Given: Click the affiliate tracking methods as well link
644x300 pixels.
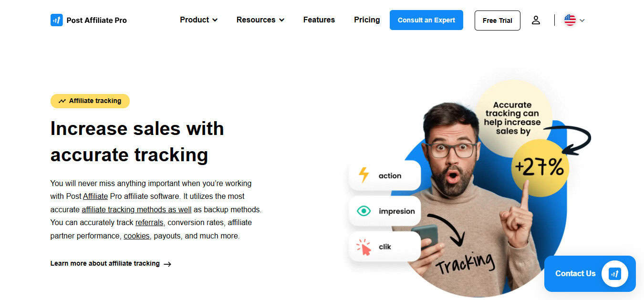Looking at the screenshot, I should [x=136, y=209].
